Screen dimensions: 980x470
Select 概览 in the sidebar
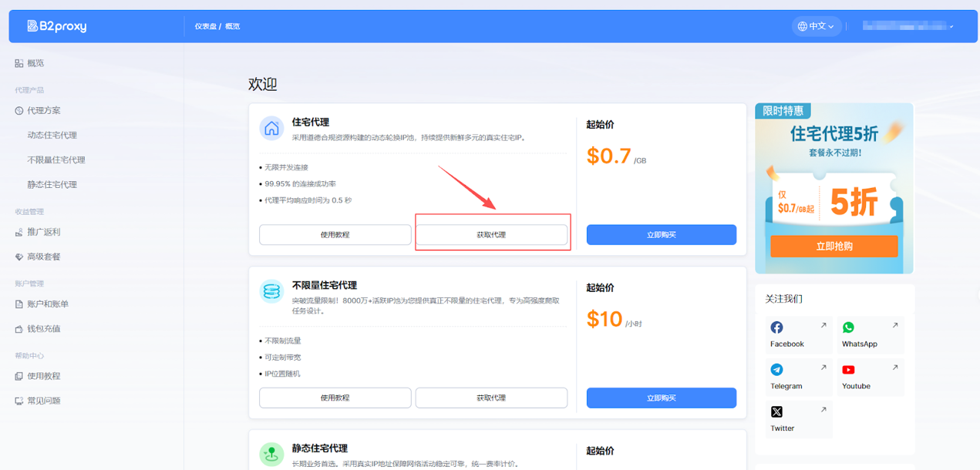(35, 63)
